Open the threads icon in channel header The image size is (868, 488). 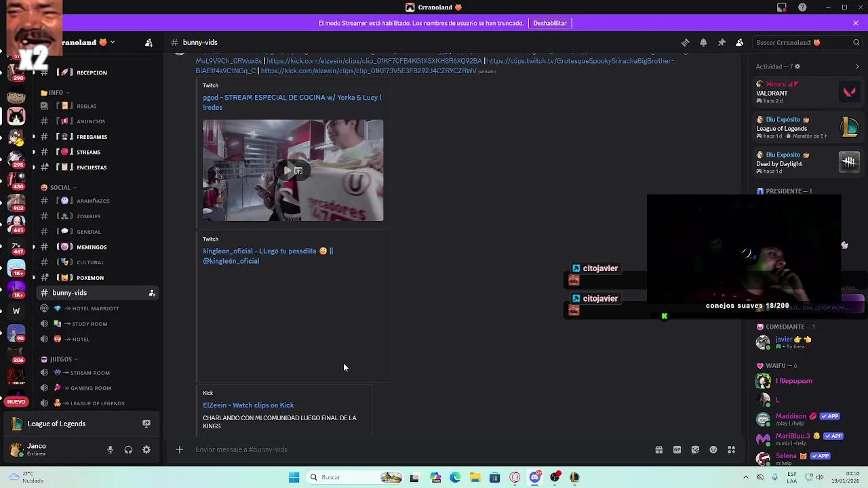tap(685, 42)
